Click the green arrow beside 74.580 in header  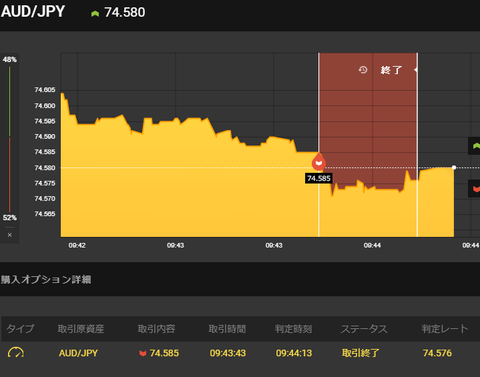click(x=95, y=14)
